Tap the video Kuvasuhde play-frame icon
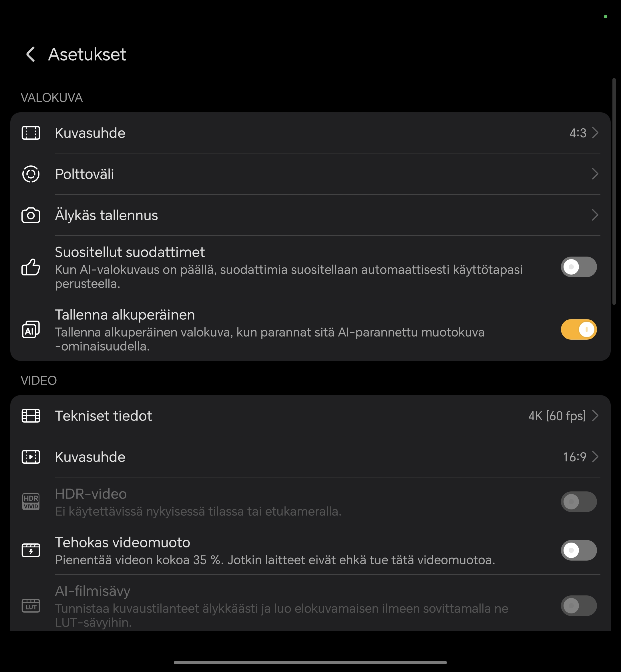This screenshot has width=621, height=672. click(x=31, y=457)
